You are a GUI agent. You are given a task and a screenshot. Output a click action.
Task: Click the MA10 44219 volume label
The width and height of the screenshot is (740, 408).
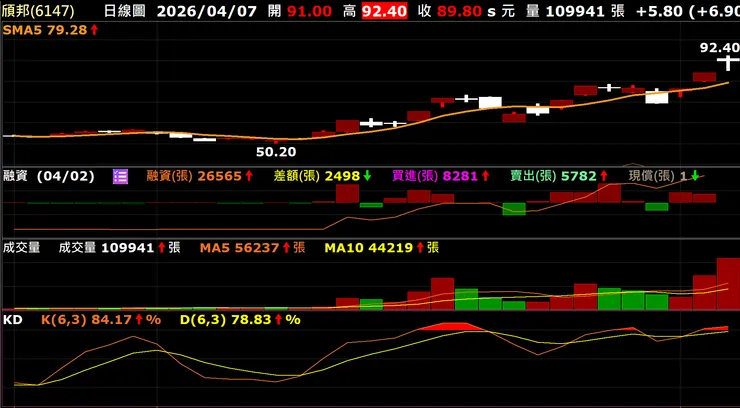click(x=382, y=248)
